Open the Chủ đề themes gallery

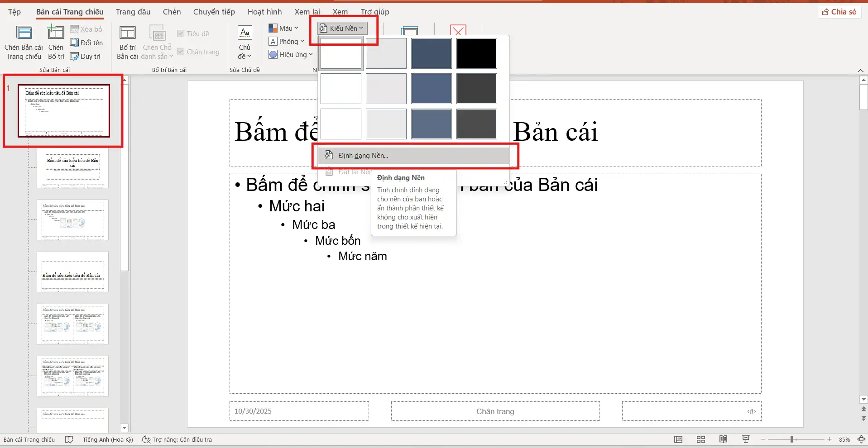pos(245,44)
